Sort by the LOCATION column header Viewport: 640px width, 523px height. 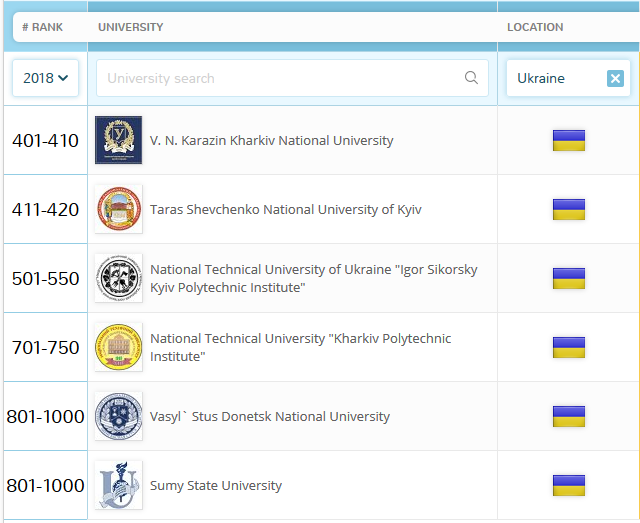535,27
